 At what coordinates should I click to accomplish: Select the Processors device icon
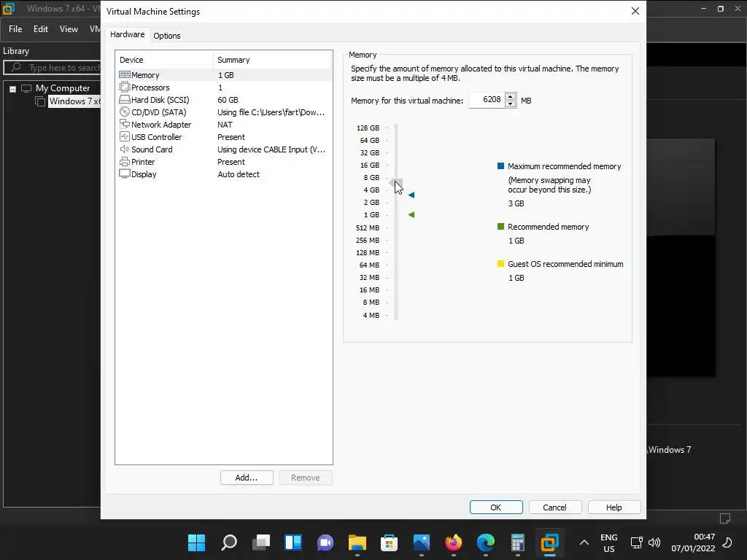(x=124, y=87)
